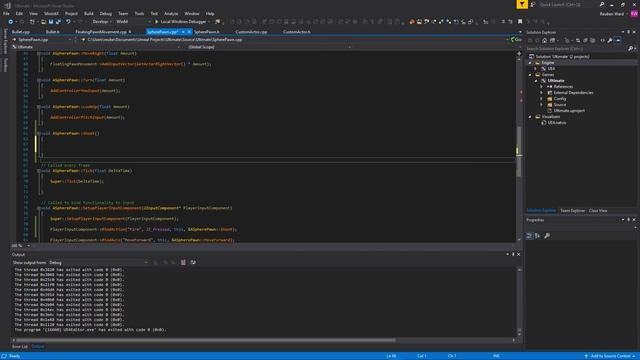Pin the Solution Explorer with the pin icon

[x=629, y=32]
